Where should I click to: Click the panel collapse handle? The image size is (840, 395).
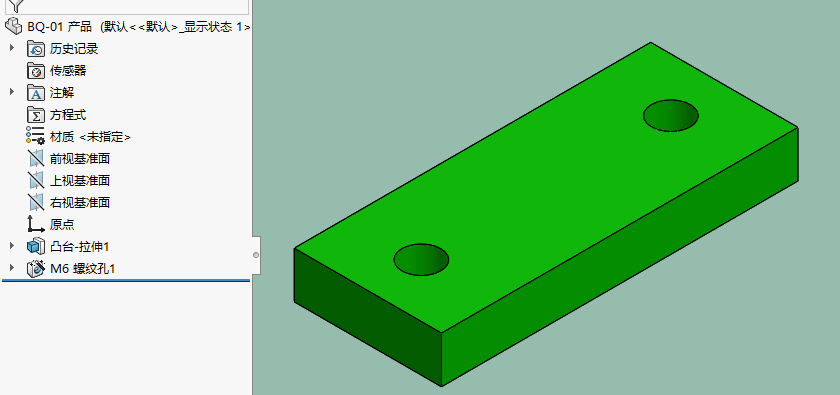pos(256,255)
